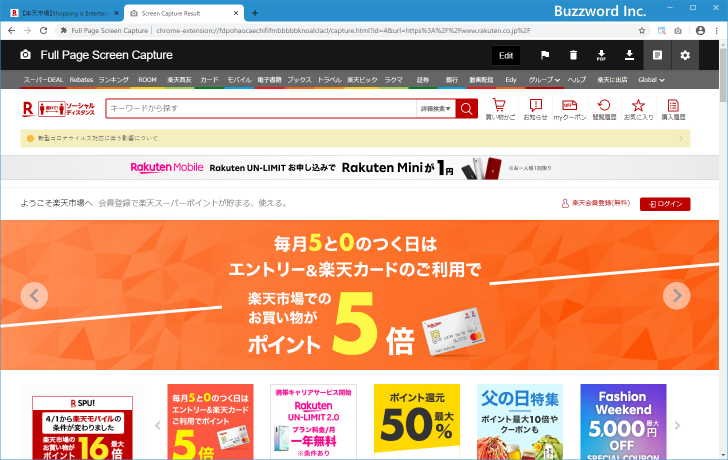Open Edy in the nav bar
Viewport: 728px width, 460px height.
click(511, 80)
